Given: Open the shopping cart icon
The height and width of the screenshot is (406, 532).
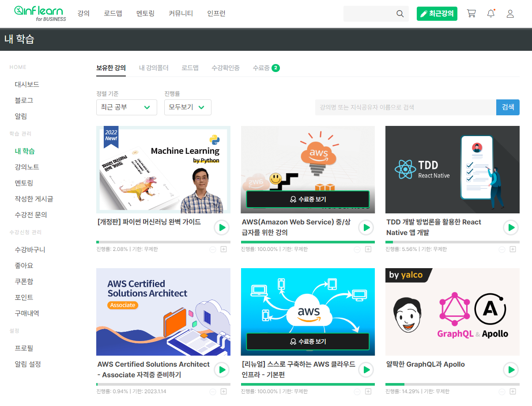Looking at the screenshot, I should (472, 14).
